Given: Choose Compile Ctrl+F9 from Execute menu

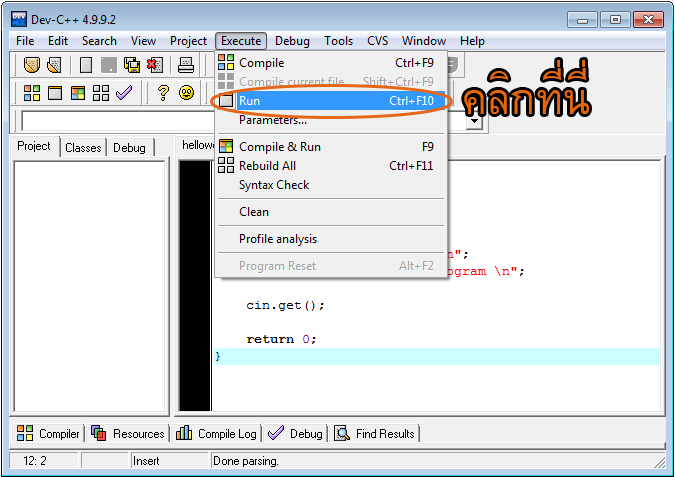Looking at the screenshot, I should click(x=331, y=63).
